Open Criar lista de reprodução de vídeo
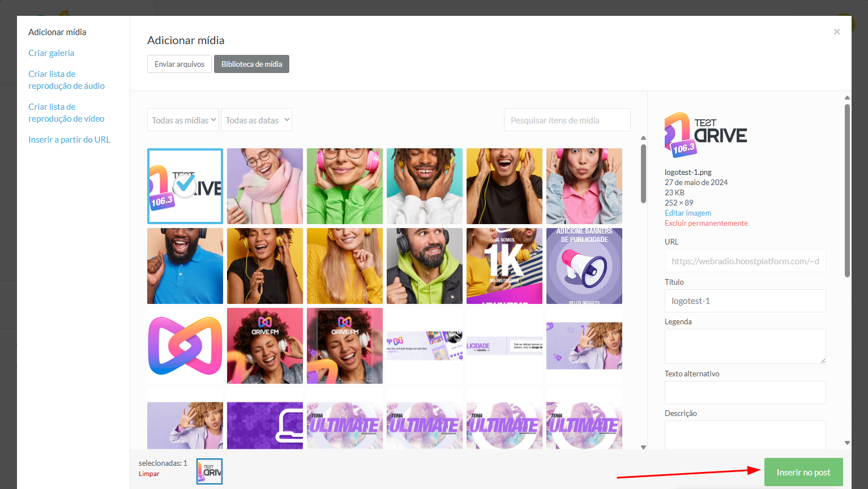This screenshot has width=868, height=489. click(x=66, y=113)
